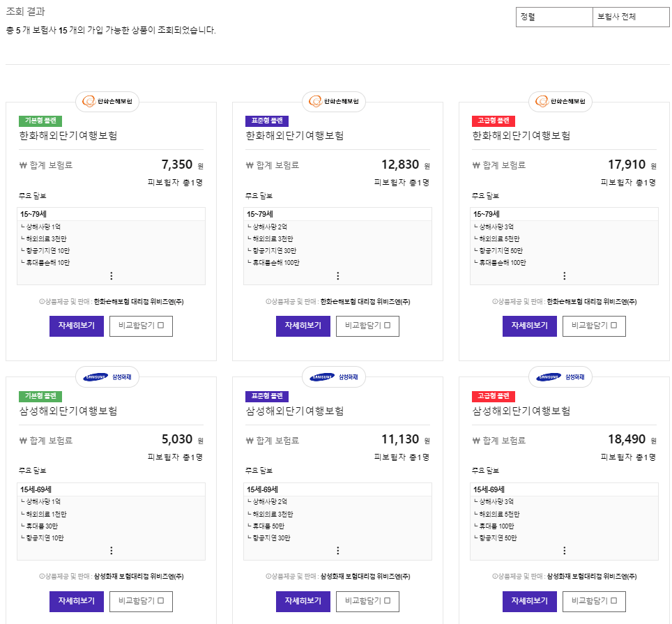Click 기본형 플랜 badge on Hanwha card
The height and width of the screenshot is (624, 672).
[x=40, y=121]
